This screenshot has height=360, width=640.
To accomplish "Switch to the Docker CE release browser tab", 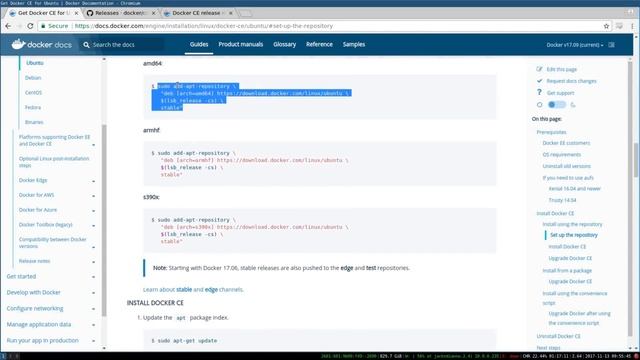I will tap(197, 13).
